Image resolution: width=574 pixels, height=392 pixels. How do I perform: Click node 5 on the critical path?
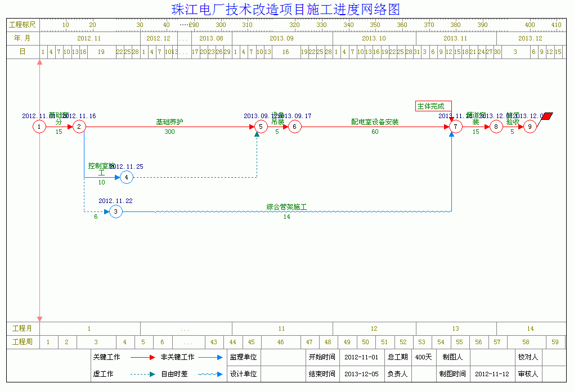261,127
